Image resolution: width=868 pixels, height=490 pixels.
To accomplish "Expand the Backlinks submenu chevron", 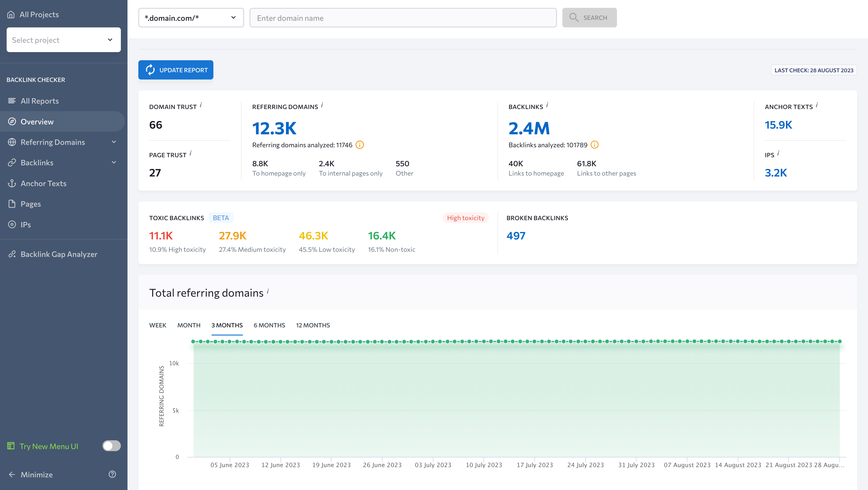I will pos(114,163).
